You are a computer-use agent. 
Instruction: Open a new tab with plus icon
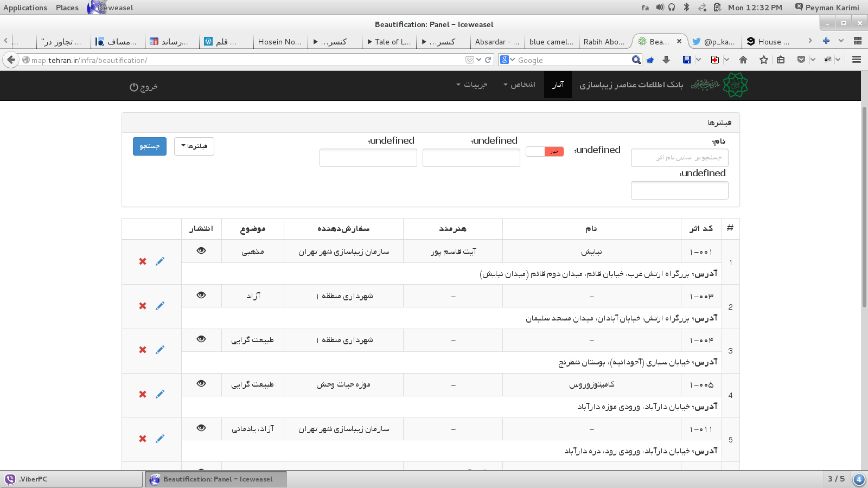point(826,41)
